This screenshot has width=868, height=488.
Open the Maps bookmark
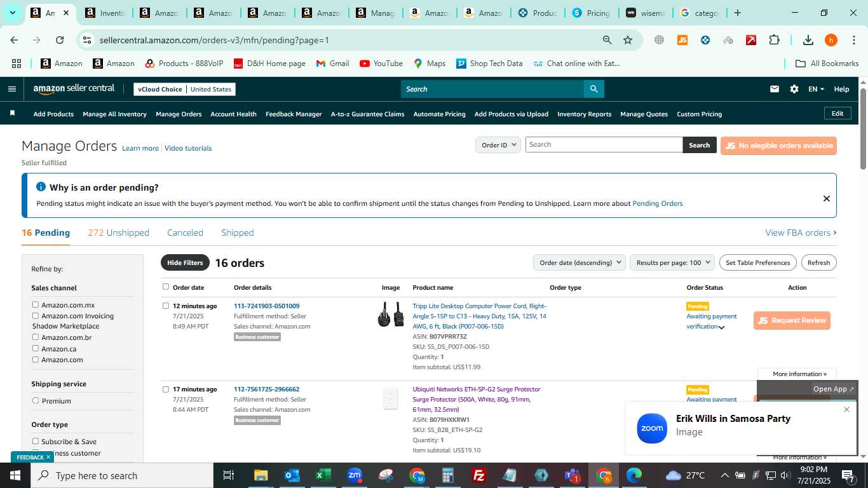coord(430,64)
